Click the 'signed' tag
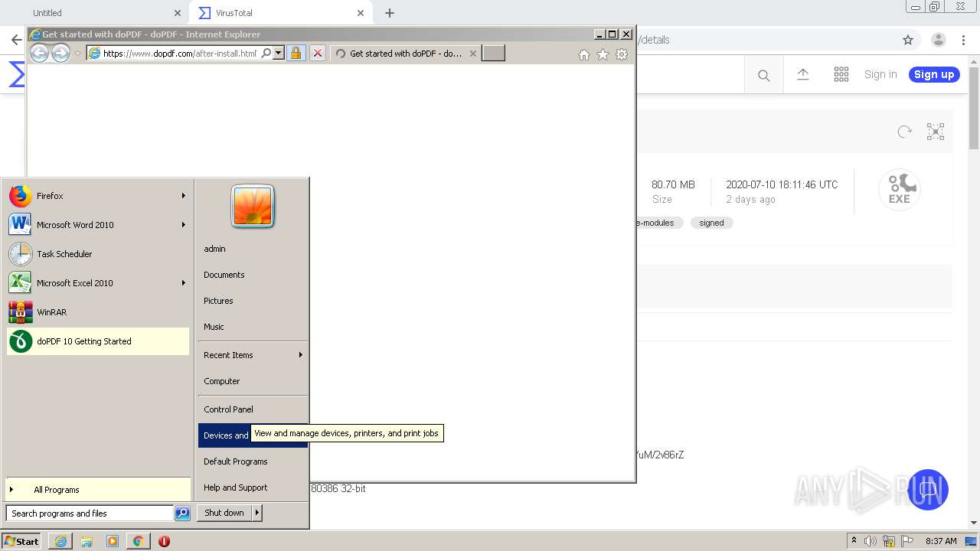 (711, 223)
